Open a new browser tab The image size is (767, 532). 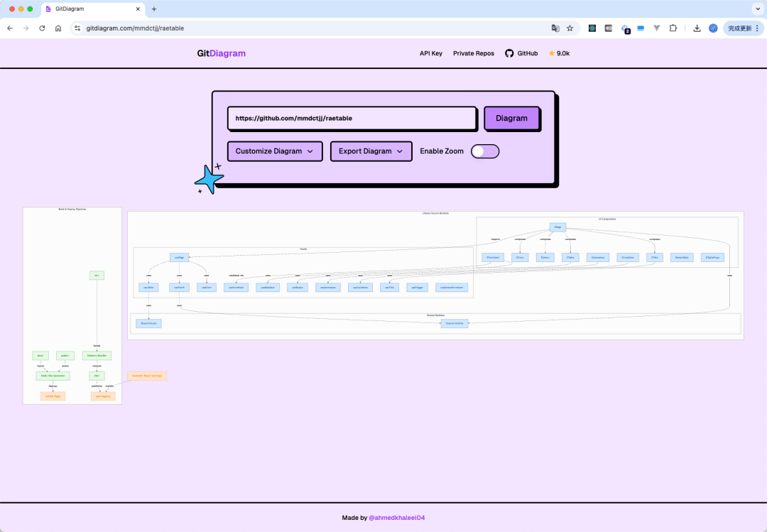[154, 9]
